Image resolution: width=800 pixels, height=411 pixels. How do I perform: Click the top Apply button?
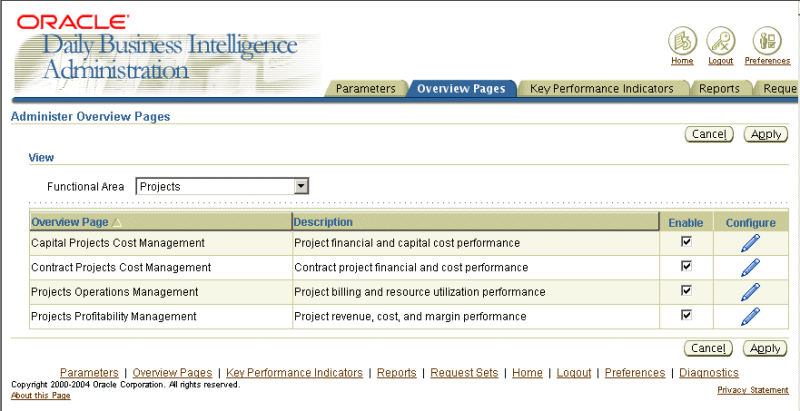[766, 134]
